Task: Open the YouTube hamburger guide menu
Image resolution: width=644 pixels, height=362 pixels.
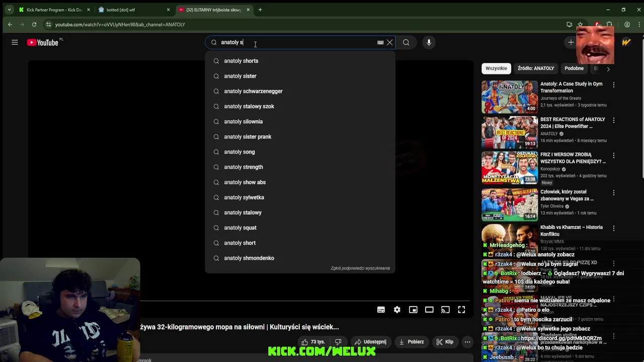Action: (15, 43)
